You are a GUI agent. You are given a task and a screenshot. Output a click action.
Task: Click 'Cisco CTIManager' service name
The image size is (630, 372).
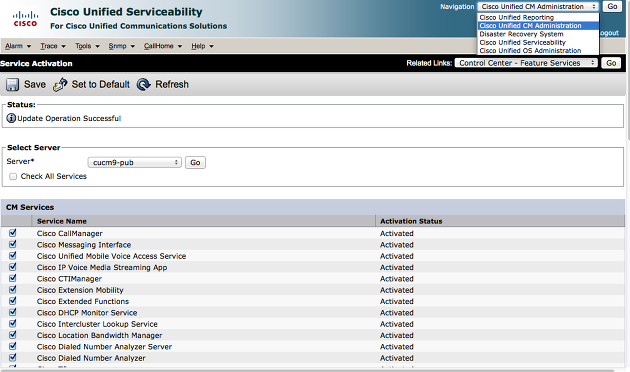click(69, 279)
